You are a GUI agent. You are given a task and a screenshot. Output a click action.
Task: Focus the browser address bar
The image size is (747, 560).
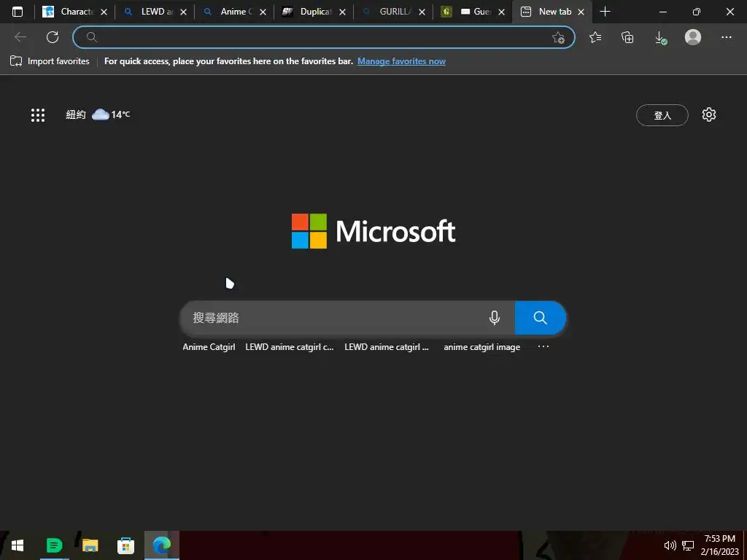point(323,37)
